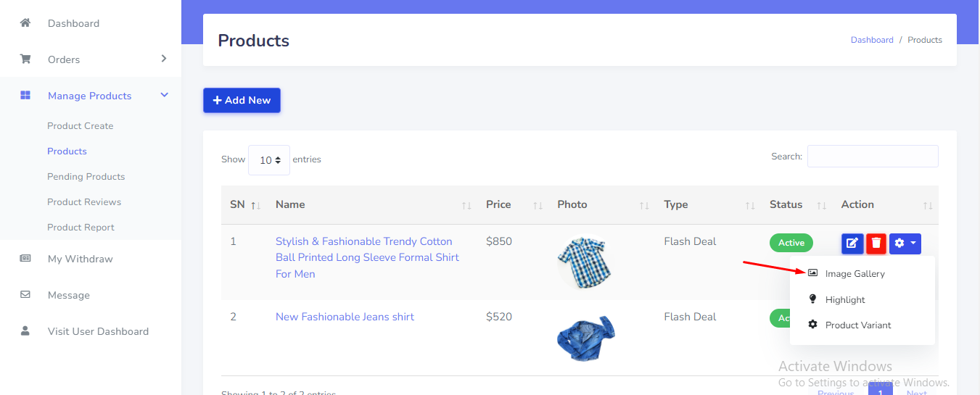This screenshot has height=395, width=980.
Task: Click into the Search input field
Action: coord(873,157)
